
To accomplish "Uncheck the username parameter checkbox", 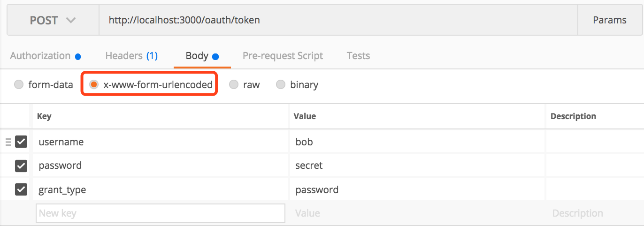I will (21, 142).
